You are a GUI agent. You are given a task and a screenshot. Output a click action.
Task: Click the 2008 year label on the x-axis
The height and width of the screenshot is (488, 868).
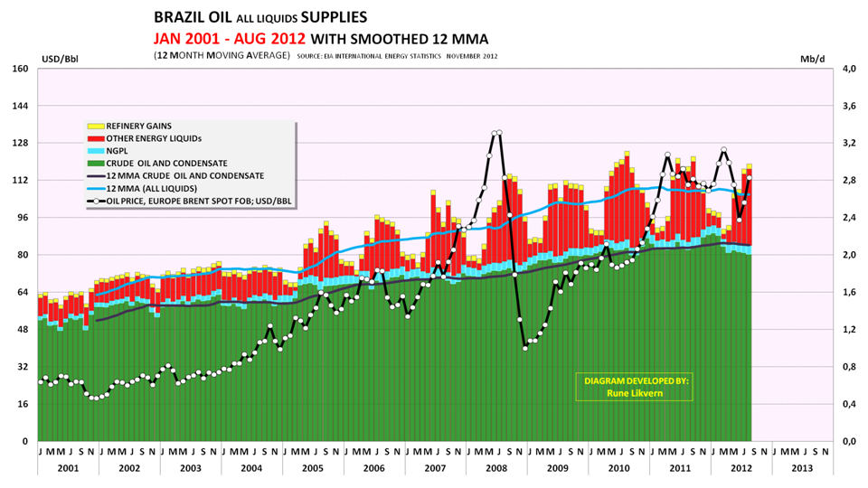(x=496, y=467)
